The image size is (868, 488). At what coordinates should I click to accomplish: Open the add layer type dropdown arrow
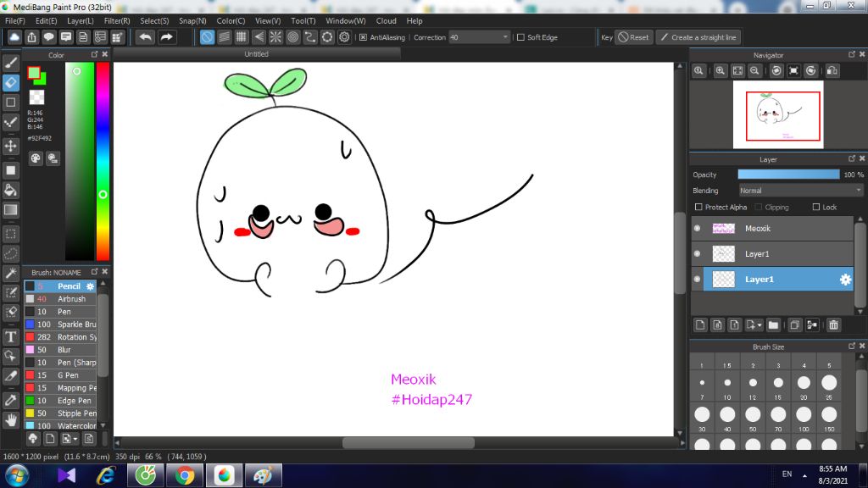coord(759,324)
